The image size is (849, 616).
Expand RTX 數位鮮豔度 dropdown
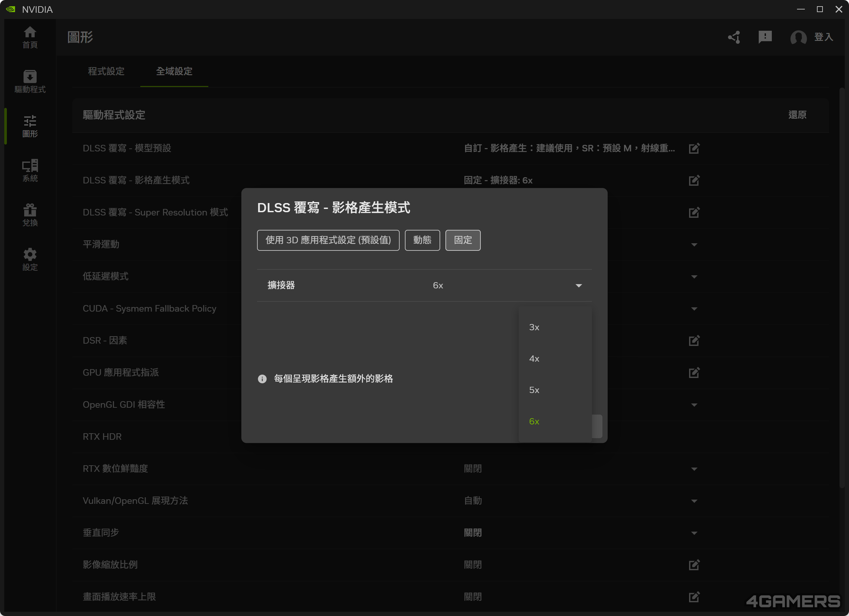[694, 469]
